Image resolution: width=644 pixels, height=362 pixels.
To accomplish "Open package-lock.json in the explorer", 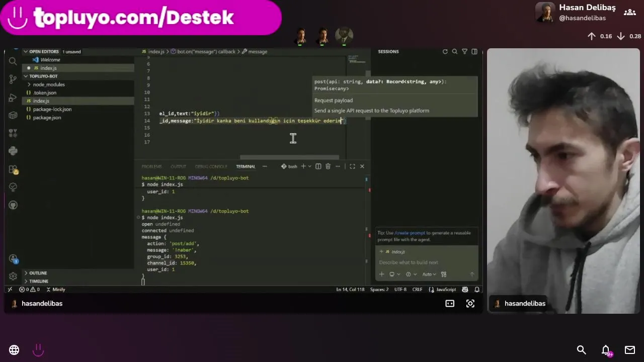I will pyautogui.click(x=52, y=109).
